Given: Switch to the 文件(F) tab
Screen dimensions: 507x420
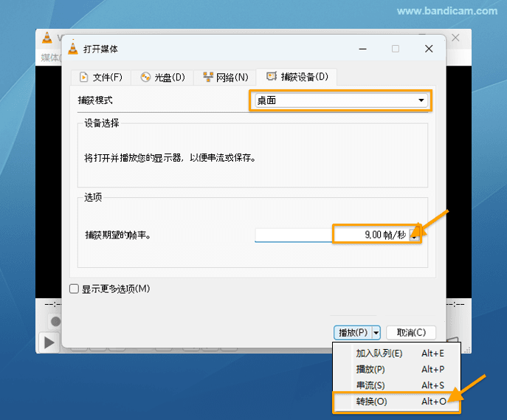Looking at the screenshot, I should click(x=101, y=78).
